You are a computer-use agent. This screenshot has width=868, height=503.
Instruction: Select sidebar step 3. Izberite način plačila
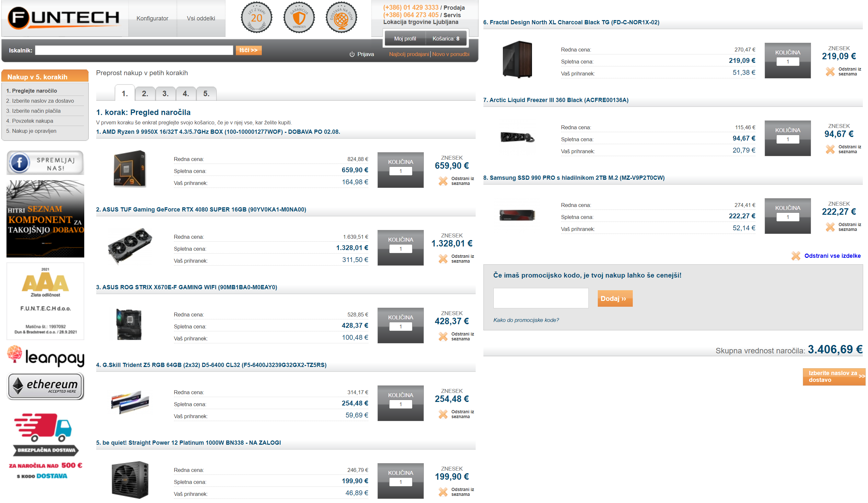[33, 111]
